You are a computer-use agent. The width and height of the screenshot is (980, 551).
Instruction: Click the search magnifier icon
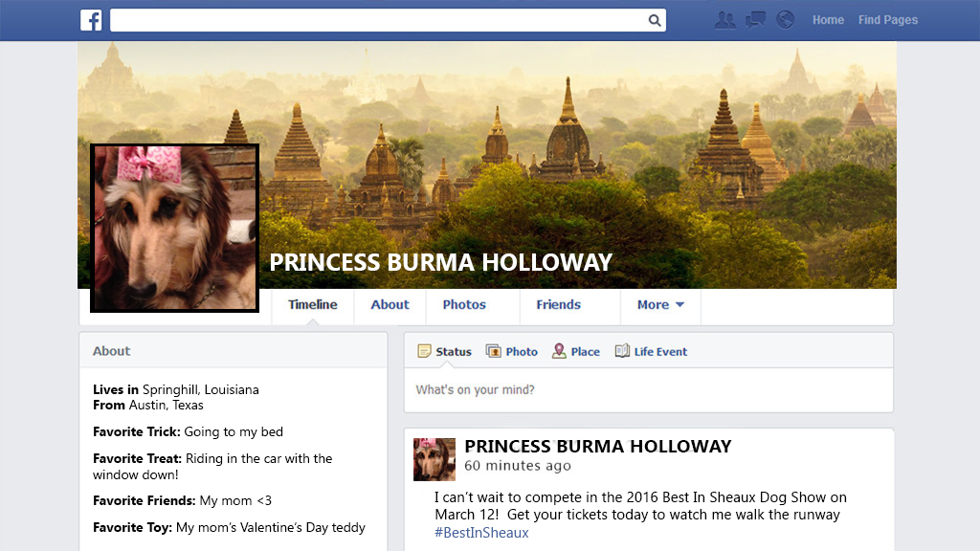[655, 20]
